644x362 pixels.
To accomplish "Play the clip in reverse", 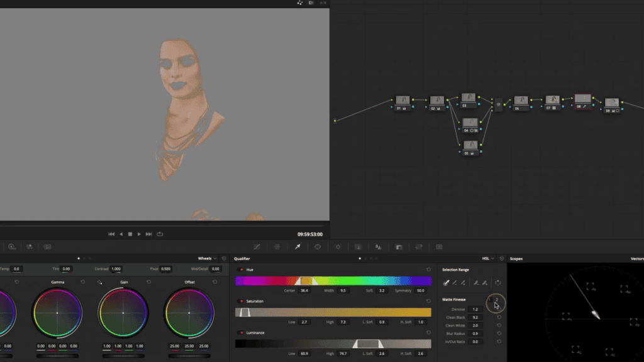I will coord(121,234).
